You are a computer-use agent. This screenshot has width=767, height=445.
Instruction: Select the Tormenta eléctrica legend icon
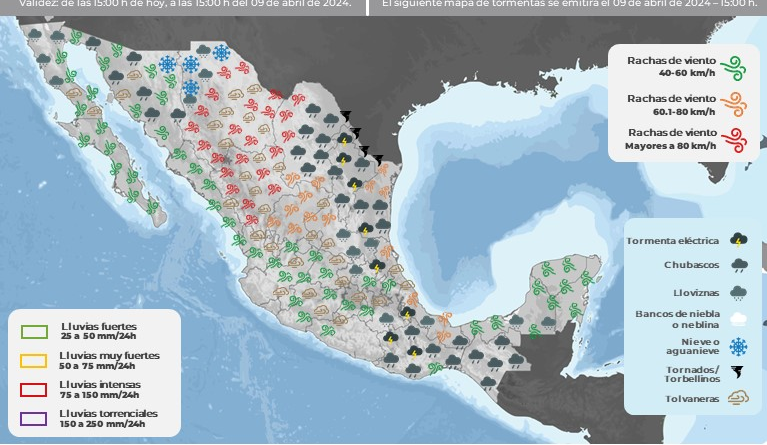click(739, 240)
